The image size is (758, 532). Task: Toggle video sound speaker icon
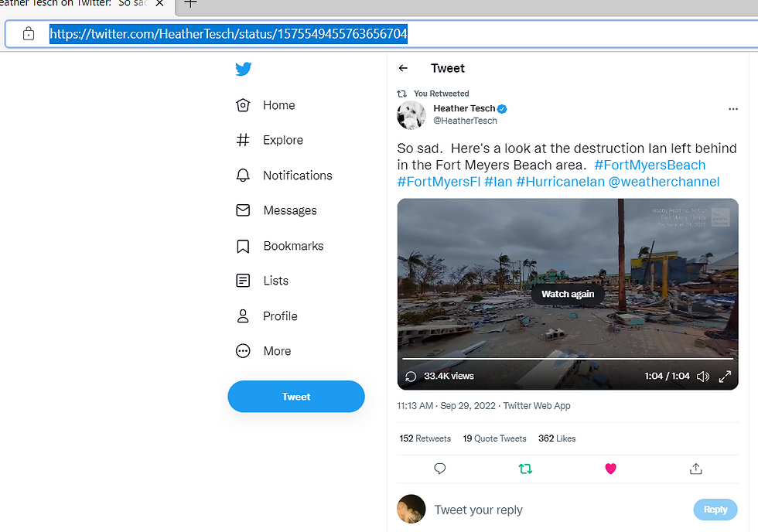pyautogui.click(x=703, y=377)
